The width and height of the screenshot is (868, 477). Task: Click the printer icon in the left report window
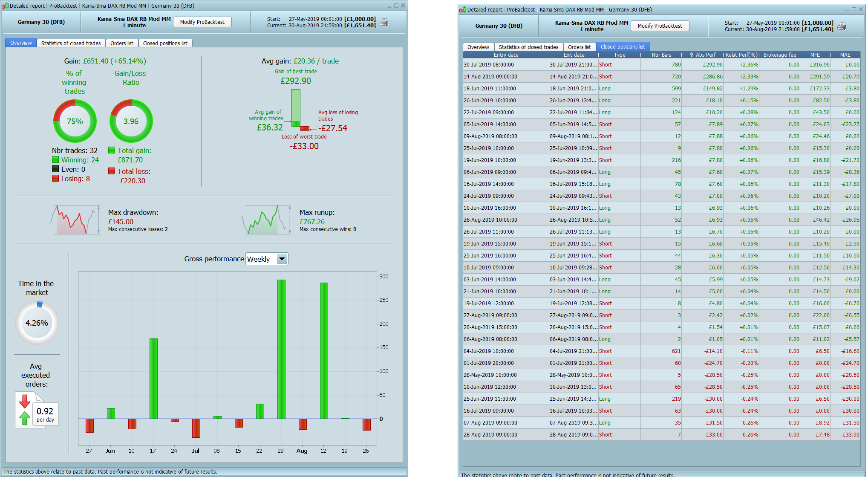pos(384,23)
